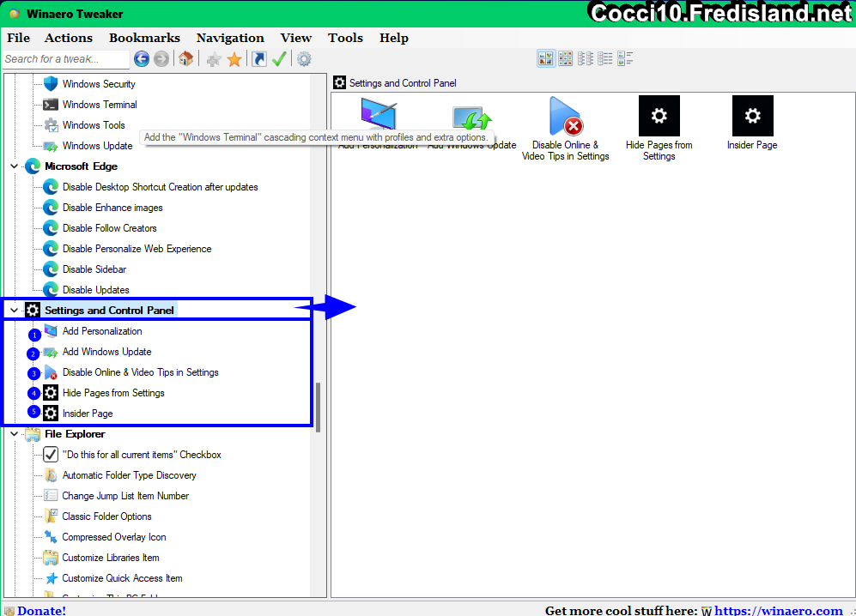
Task: Select Windows Tools tree entry
Action: [94, 125]
